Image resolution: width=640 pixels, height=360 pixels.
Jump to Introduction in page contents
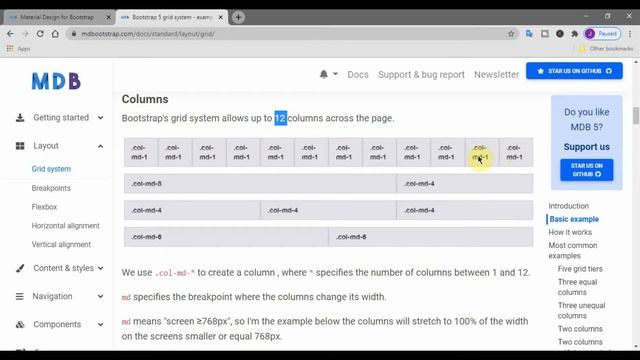(568, 206)
